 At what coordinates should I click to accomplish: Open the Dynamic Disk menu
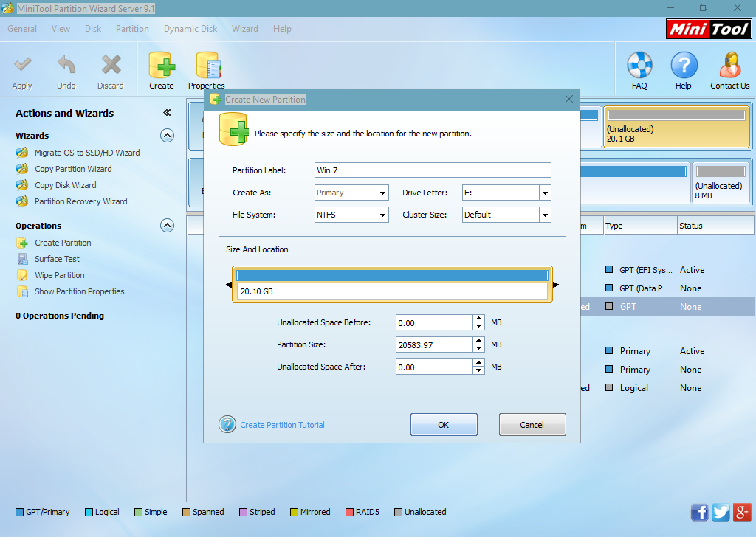(x=190, y=29)
